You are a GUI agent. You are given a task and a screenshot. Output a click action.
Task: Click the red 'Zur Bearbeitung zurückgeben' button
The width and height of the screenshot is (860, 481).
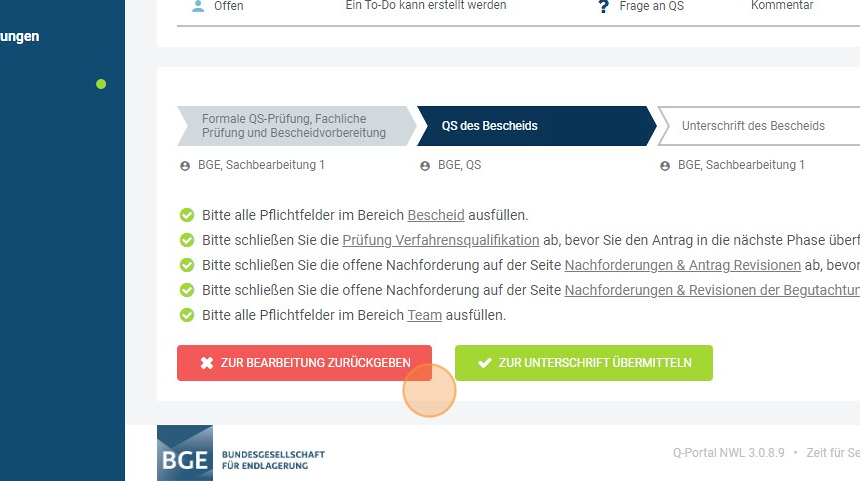point(304,363)
